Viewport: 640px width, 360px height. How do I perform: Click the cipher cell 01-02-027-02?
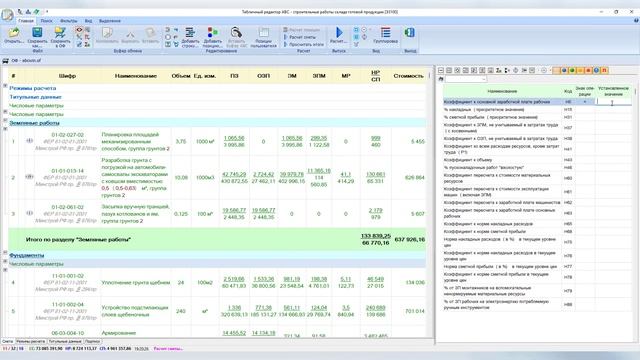coord(67,135)
